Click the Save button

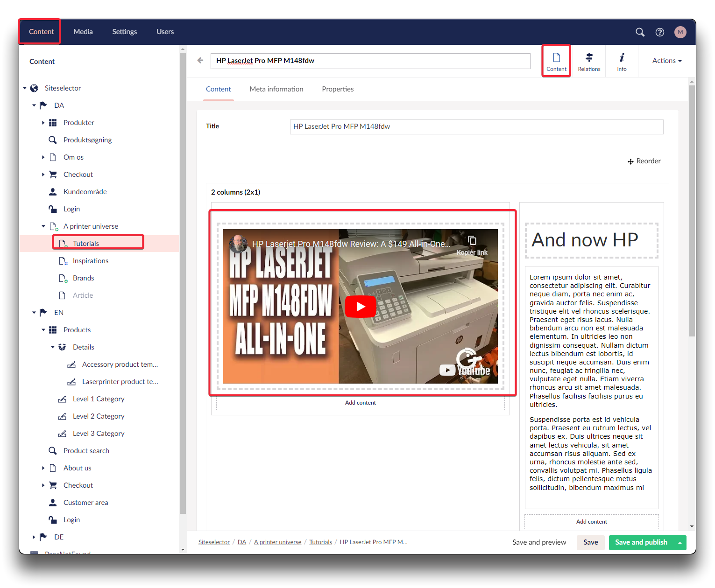point(590,542)
